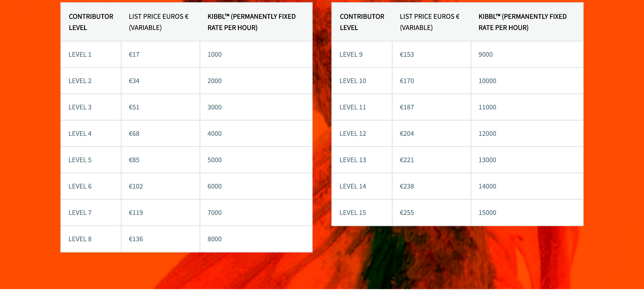Select the €255 price cell
Image resolution: width=644 pixels, height=292 pixels.
tap(432, 212)
